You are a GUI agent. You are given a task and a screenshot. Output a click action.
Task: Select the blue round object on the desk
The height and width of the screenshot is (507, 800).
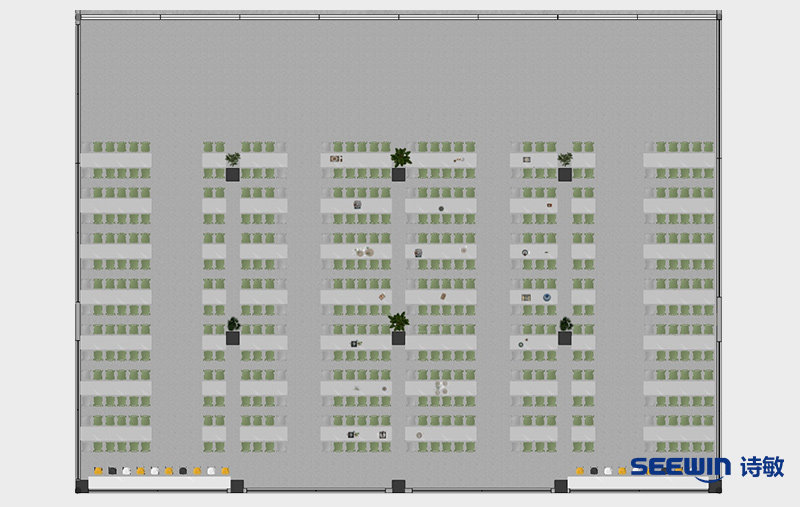click(547, 297)
